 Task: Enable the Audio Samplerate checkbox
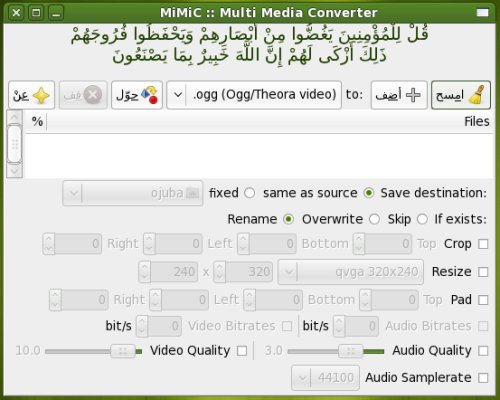[483, 378]
